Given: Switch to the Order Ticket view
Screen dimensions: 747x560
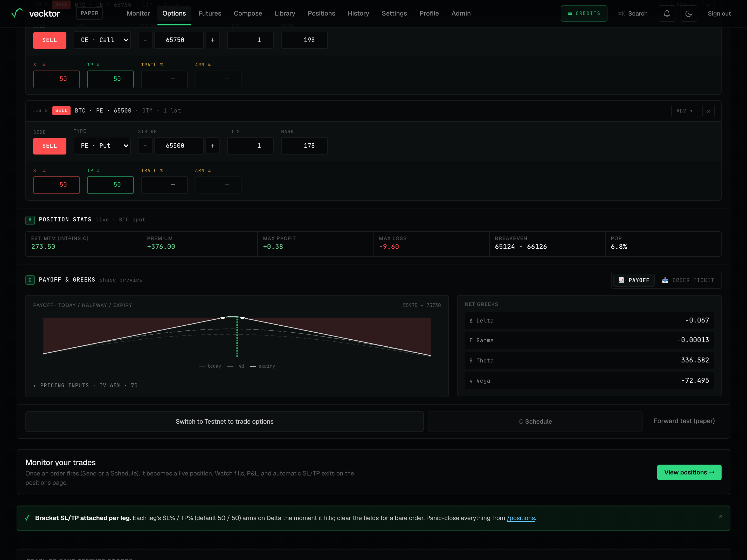Looking at the screenshot, I should [688, 280].
